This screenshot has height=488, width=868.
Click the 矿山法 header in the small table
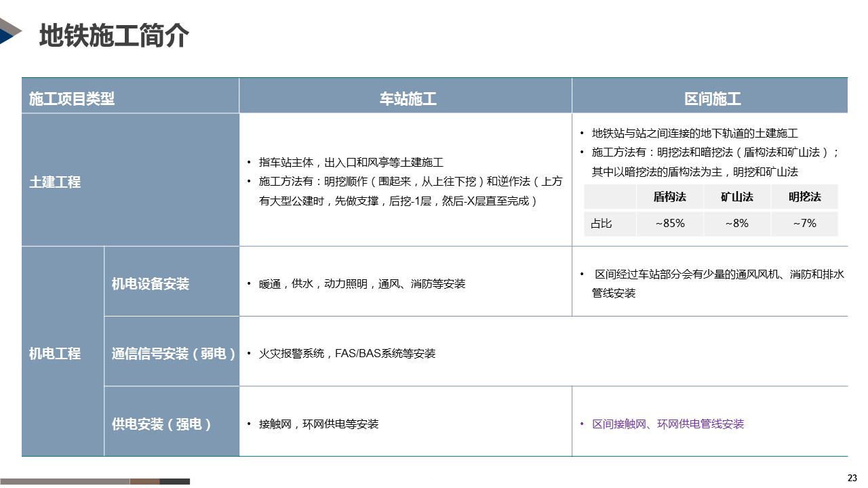point(736,197)
